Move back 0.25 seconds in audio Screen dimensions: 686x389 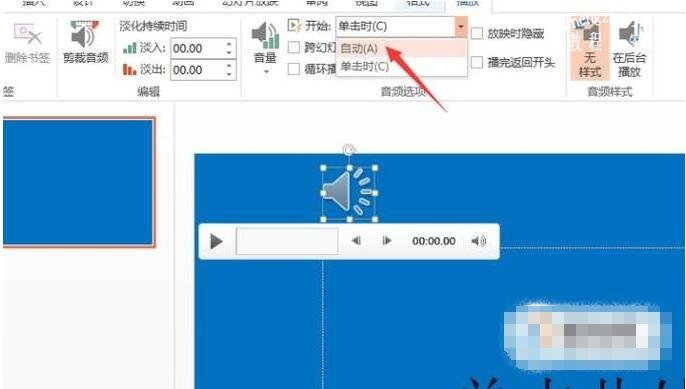(356, 241)
